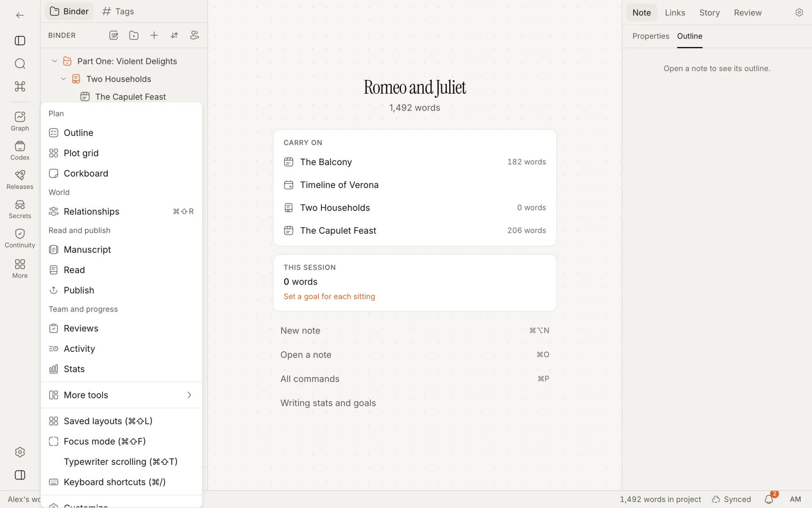Create new note icon in Binder toolbar
812x508 pixels.
113,36
